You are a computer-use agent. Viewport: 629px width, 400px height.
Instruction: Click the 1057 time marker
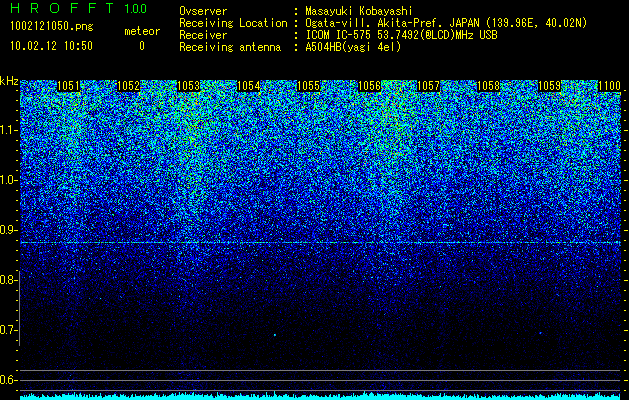(428, 86)
